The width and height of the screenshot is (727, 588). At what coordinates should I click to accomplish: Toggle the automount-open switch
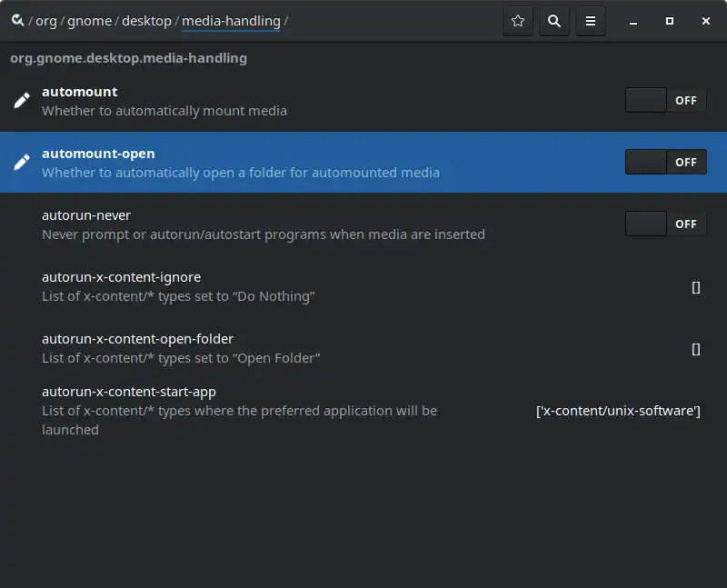click(x=666, y=162)
